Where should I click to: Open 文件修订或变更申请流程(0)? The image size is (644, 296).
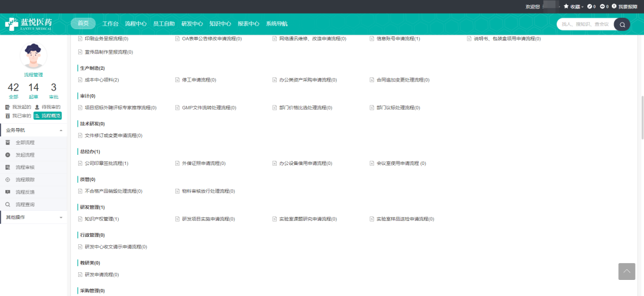[x=113, y=135]
